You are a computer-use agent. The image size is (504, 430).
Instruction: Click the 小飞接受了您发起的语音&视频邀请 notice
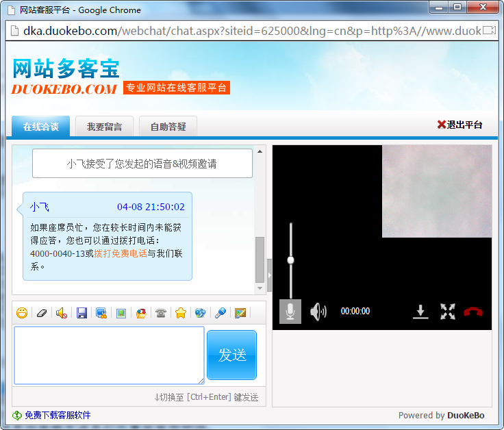coord(142,163)
